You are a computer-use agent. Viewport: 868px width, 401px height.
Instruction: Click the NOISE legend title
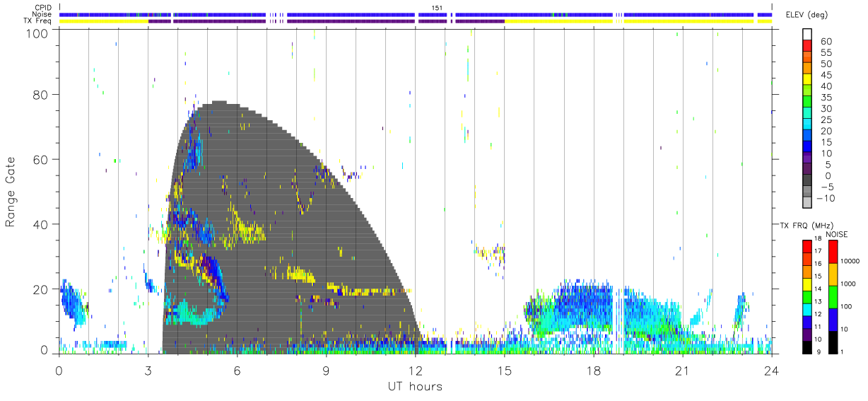coord(836,234)
